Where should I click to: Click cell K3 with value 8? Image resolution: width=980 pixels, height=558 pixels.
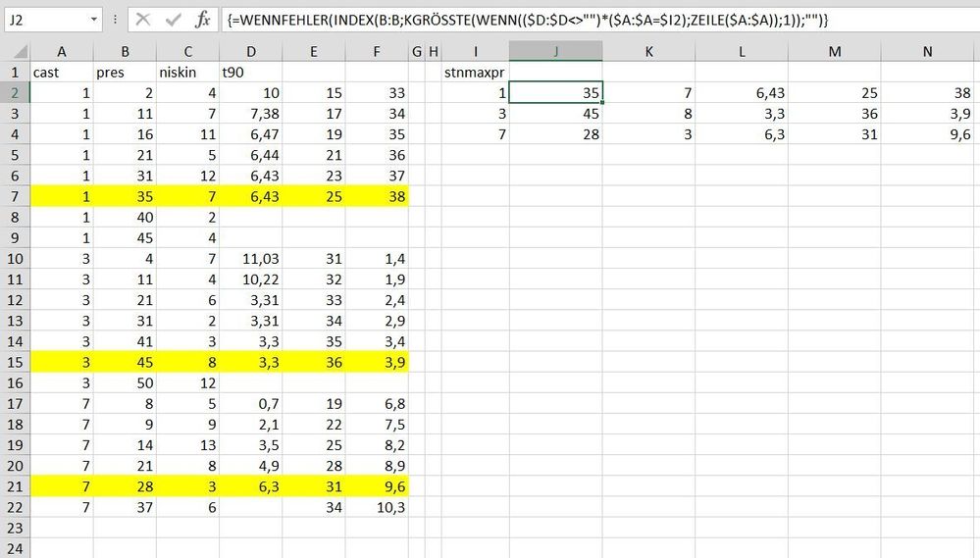click(x=648, y=114)
